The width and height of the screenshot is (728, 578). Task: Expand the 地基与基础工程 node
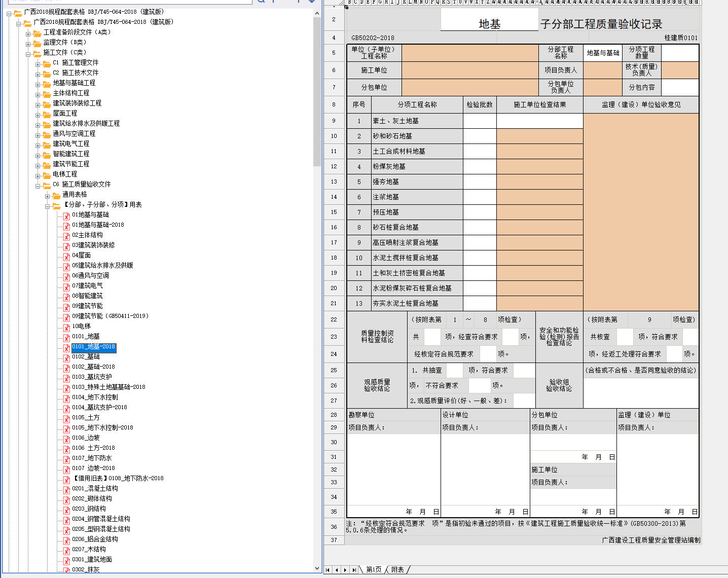click(x=38, y=84)
